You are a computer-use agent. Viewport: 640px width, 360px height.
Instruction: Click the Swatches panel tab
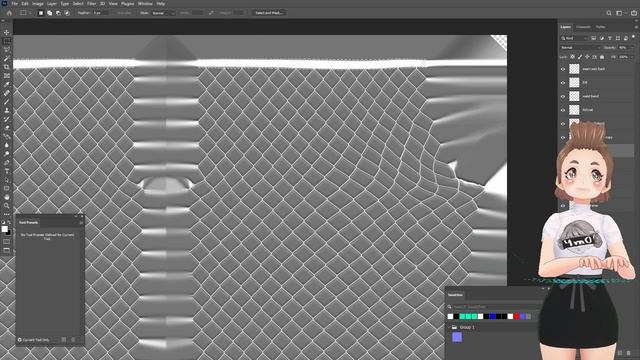pyautogui.click(x=456, y=295)
